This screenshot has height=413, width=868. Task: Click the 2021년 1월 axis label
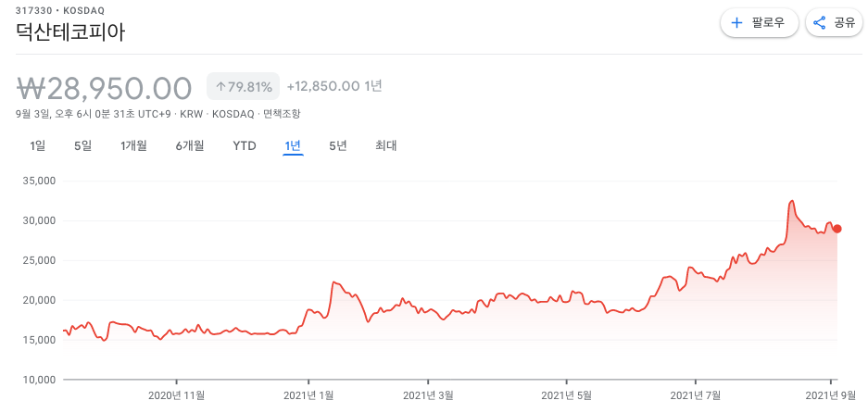[x=308, y=395]
